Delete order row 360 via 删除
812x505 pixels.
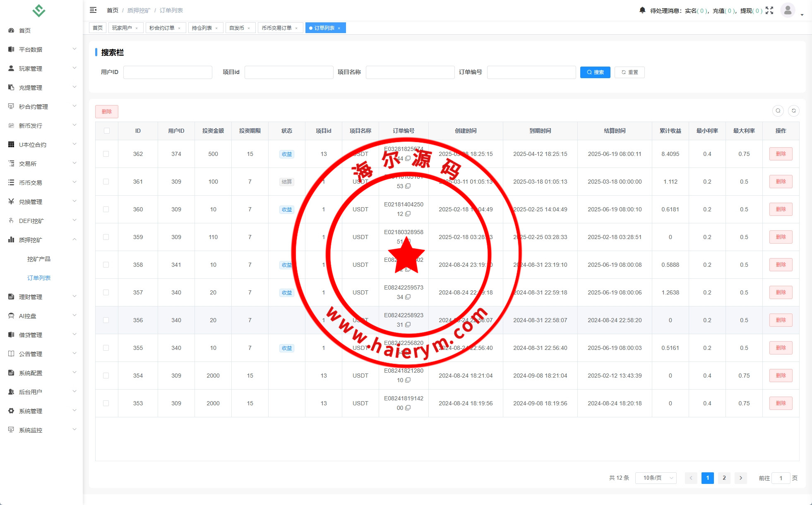pos(781,209)
